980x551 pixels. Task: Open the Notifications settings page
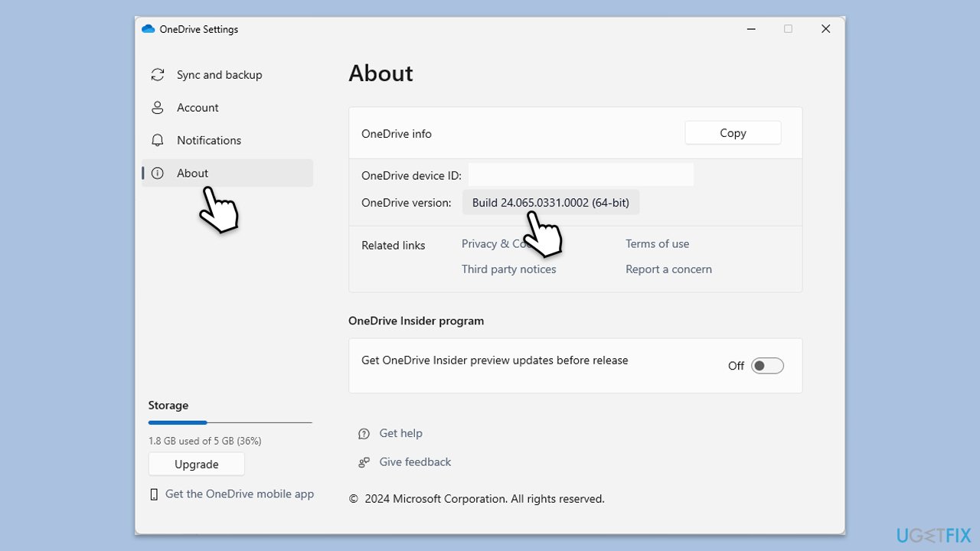[208, 140]
